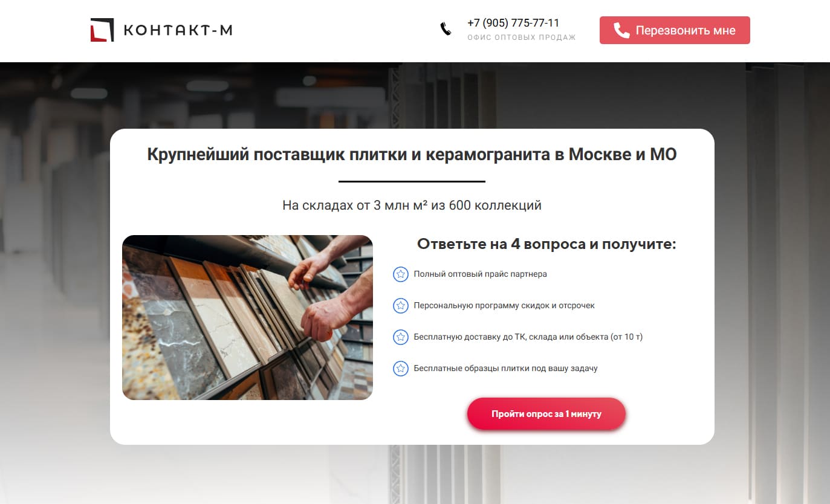Click the white phone icon inside red callback button
Screen dimensions: 830x504
click(x=621, y=30)
